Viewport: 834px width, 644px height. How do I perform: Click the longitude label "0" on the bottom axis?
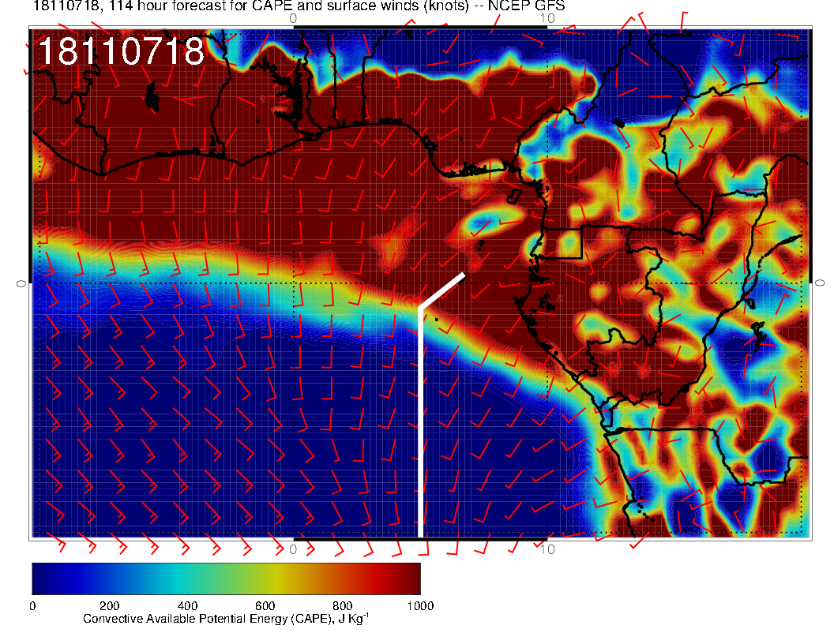[x=293, y=549]
